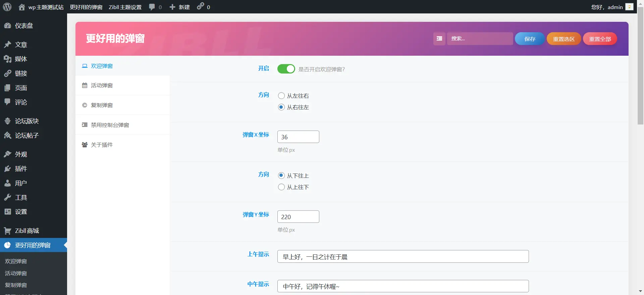
Task: Click the 插件 plugin icon
Action: pyautogui.click(x=7, y=169)
